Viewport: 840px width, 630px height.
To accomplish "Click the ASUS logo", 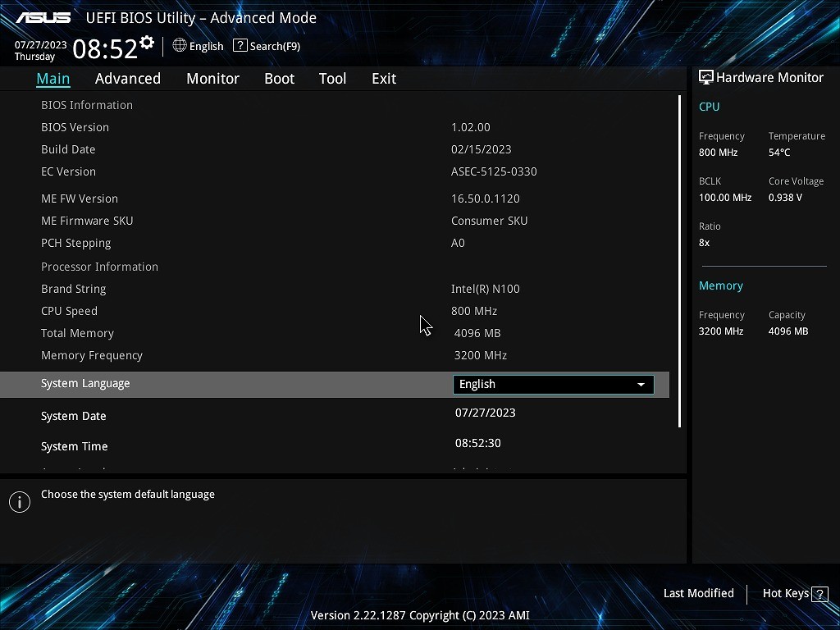I will (43, 18).
